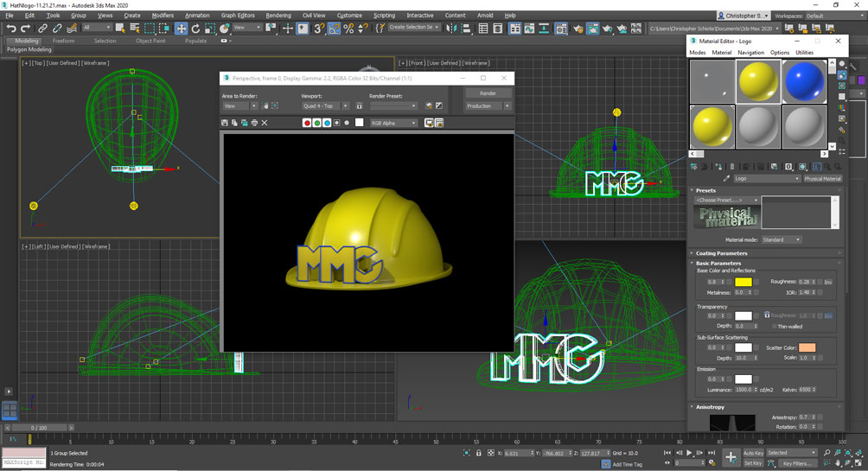Enable the green channel in frame window
Viewport: 868px width, 471px height.
316,123
